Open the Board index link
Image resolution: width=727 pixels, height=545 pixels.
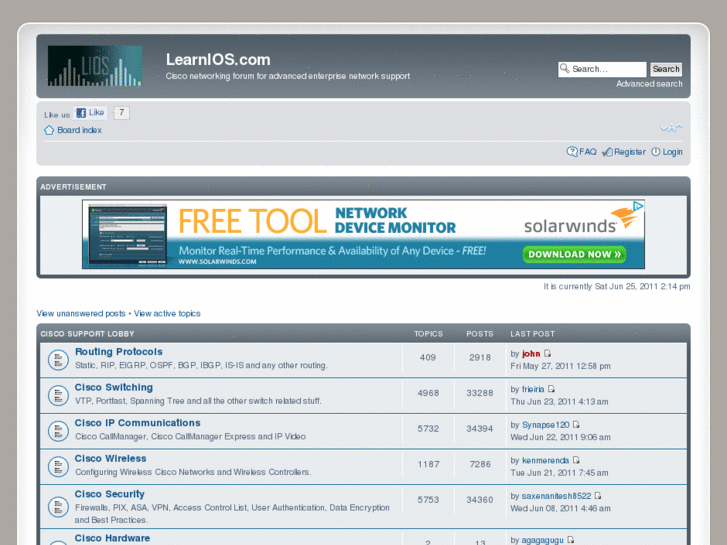(79, 130)
